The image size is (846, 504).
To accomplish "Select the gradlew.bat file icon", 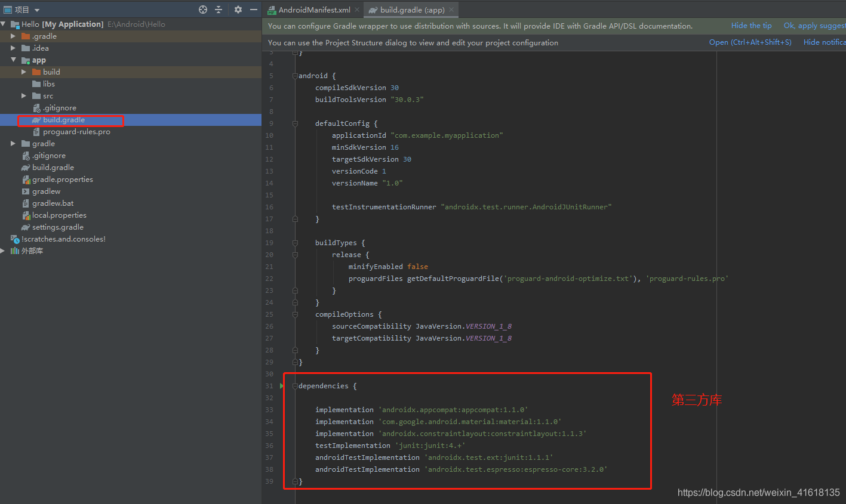I will [26, 203].
